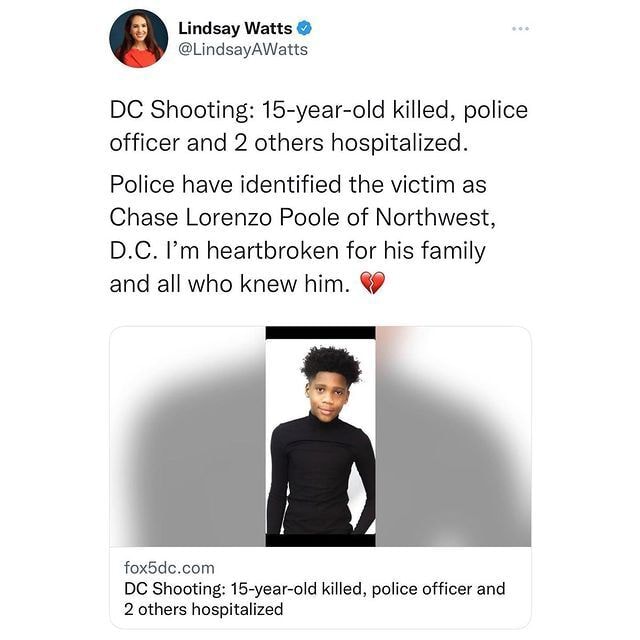Click 'officer and 2 others hospitalized.' tweet line
This screenshot has width=640, height=640.
coord(288,143)
